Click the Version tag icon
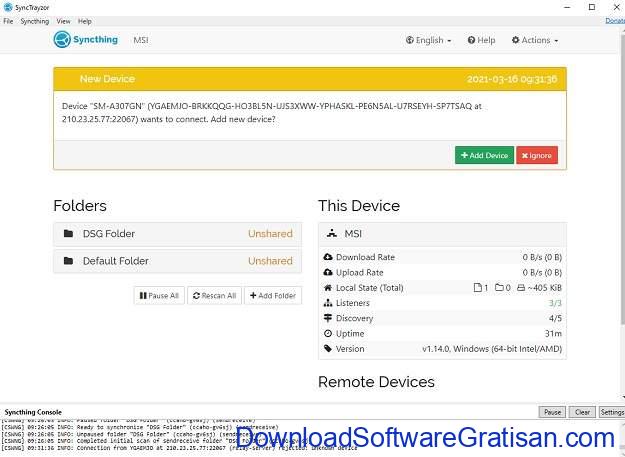The image size is (625, 457). pyautogui.click(x=328, y=349)
